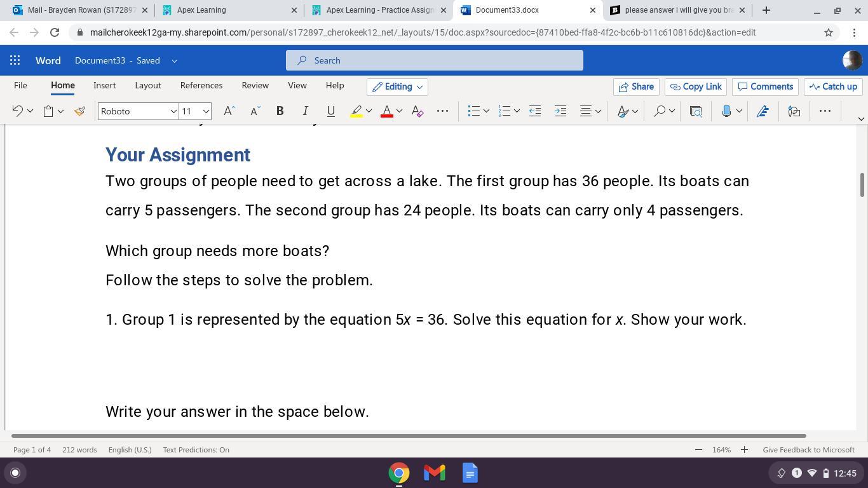Click in the Search box

435,60
